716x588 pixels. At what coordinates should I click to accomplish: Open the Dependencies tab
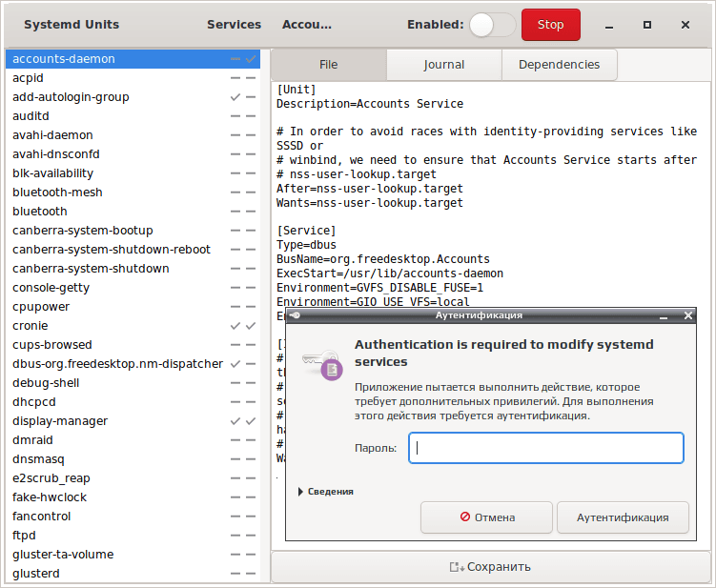pyautogui.click(x=560, y=65)
